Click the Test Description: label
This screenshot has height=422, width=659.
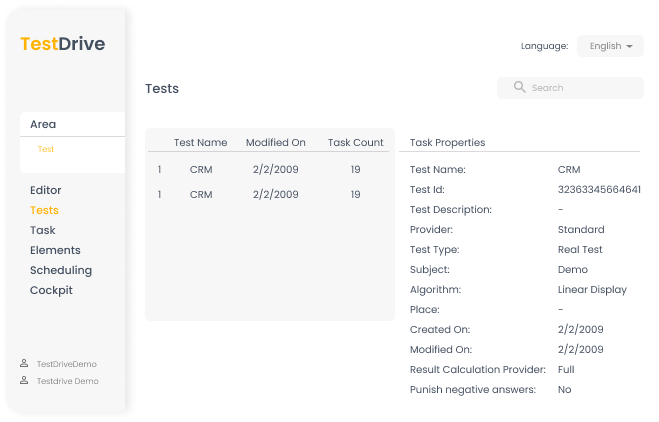click(x=451, y=210)
